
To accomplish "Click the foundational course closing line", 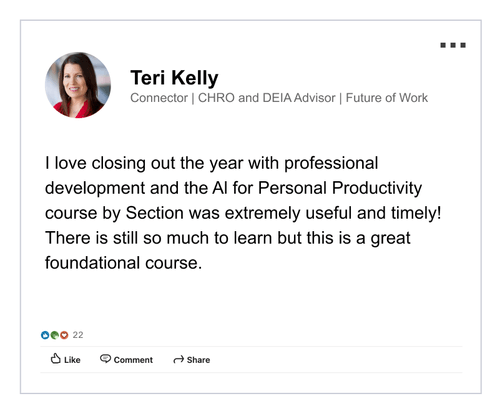I will (123, 263).
